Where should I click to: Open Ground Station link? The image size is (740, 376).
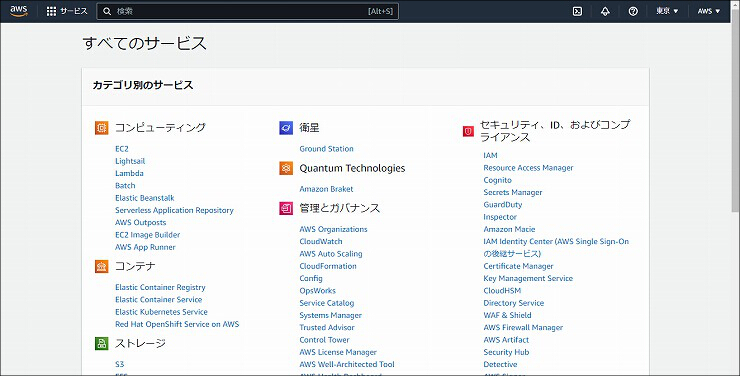coord(327,149)
